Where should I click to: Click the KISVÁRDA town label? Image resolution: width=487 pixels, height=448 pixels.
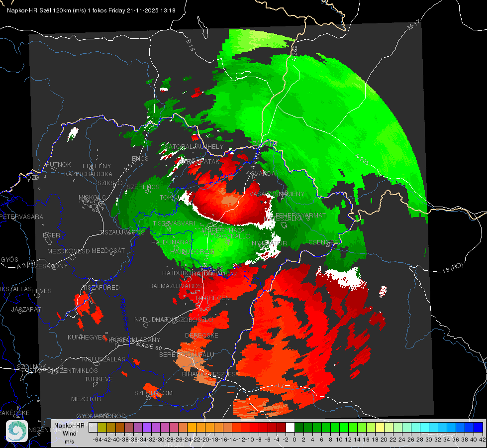coord(260,174)
